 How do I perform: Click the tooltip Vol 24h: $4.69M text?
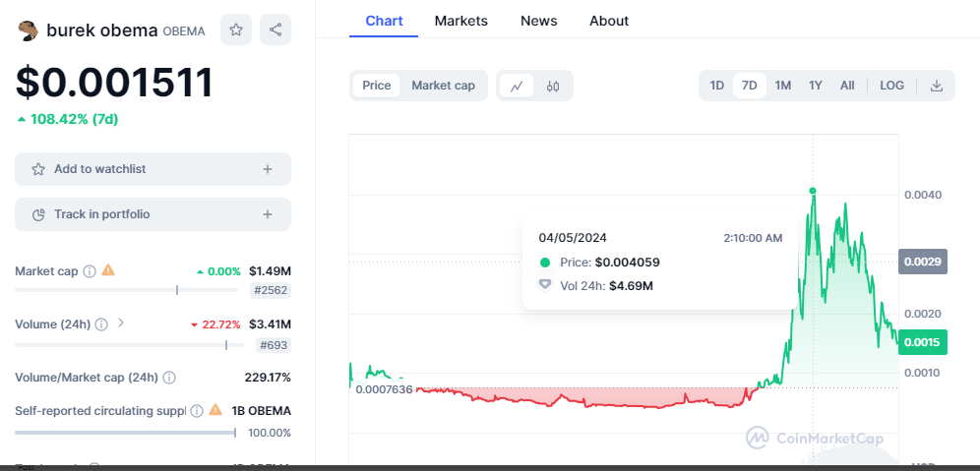click(607, 286)
